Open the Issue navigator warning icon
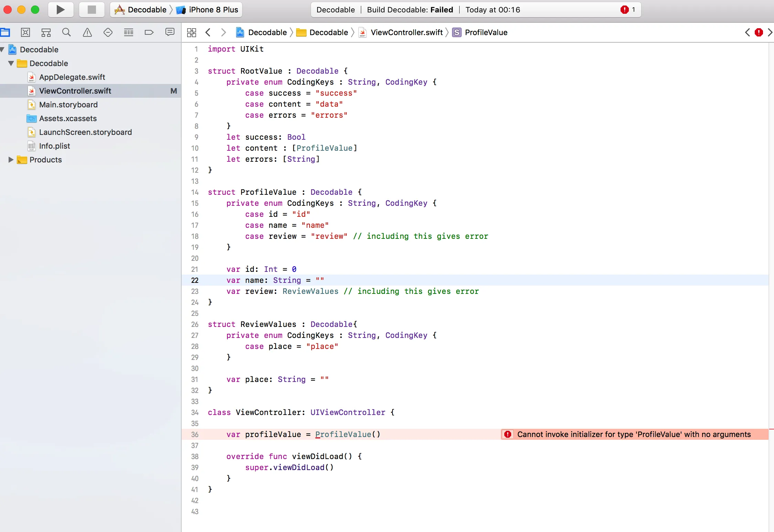Screen dimensions: 774x532 click(x=87, y=32)
